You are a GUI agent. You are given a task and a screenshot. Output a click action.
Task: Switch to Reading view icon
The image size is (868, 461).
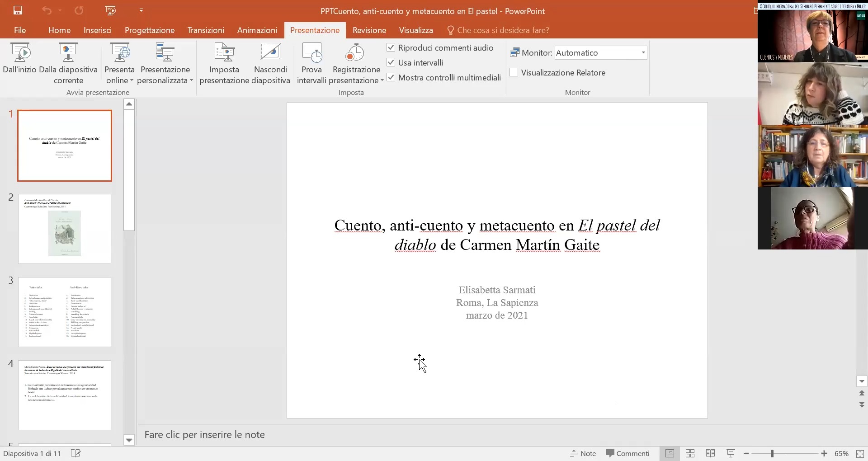pyautogui.click(x=711, y=453)
